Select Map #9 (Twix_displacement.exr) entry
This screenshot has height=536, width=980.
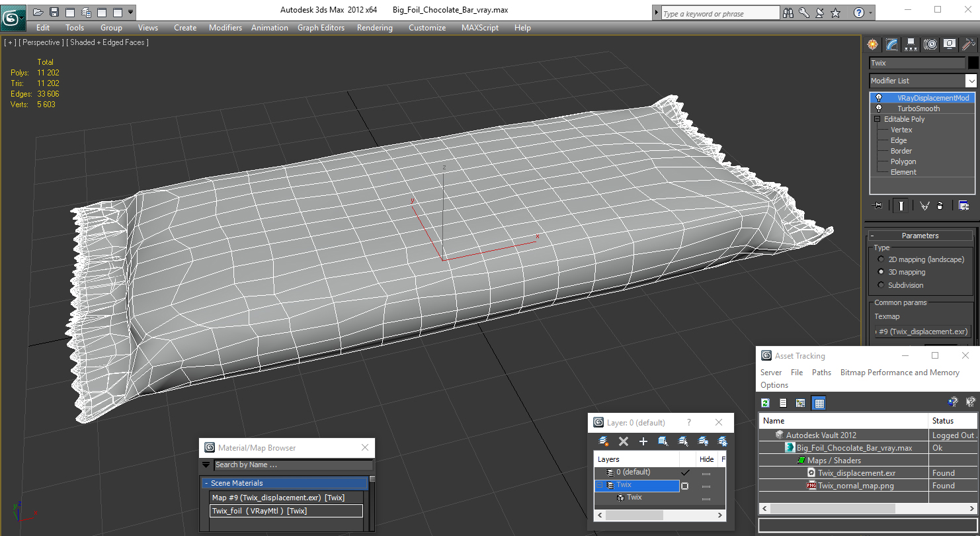coord(286,498)
